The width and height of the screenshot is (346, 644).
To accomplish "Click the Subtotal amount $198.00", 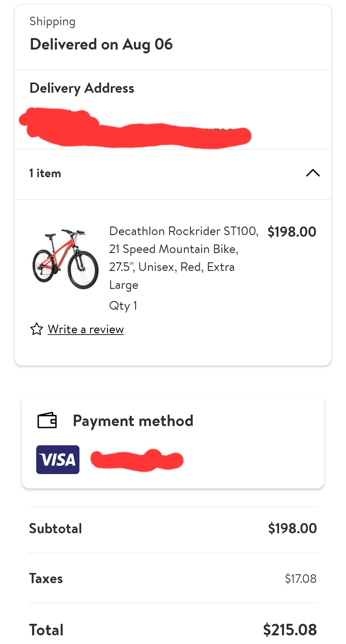I will tap(292, 528).
